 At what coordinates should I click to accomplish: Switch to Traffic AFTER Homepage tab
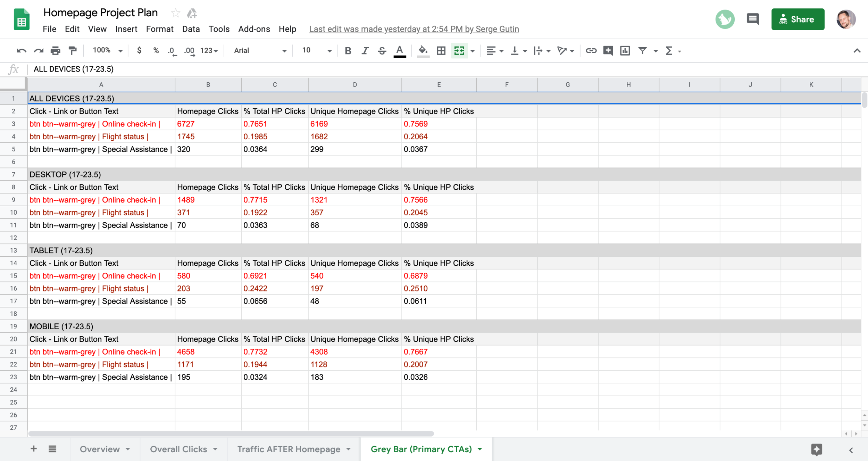(x=294, y=449)
